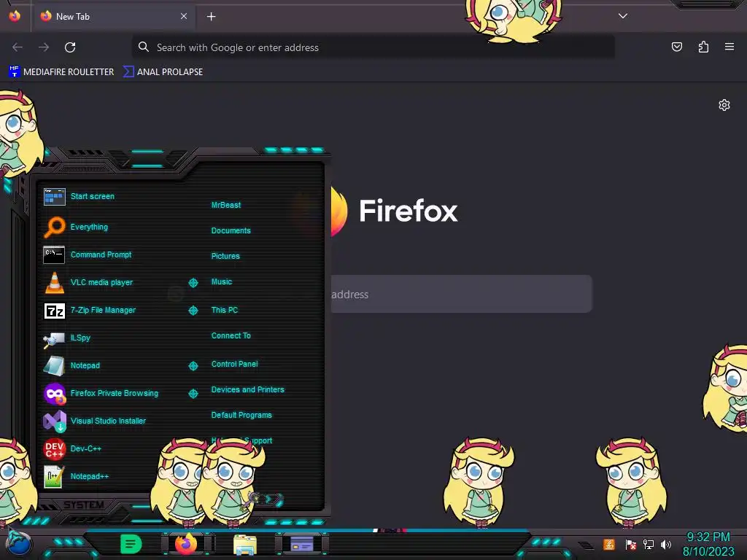Expand VLC media player jump list arrow
Screen dimensions: 747x560
click(x=193, y=283)
